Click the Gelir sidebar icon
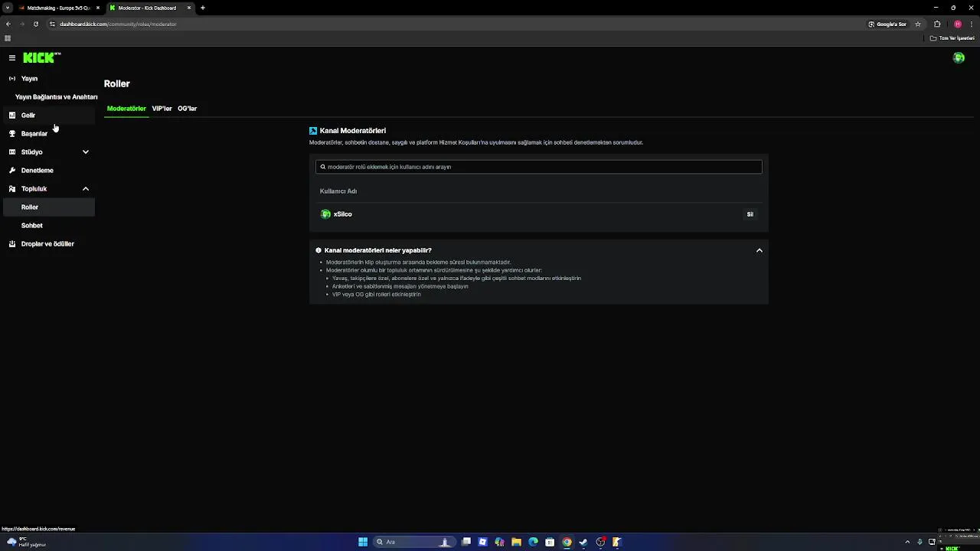980x551 pixels. 12,115
